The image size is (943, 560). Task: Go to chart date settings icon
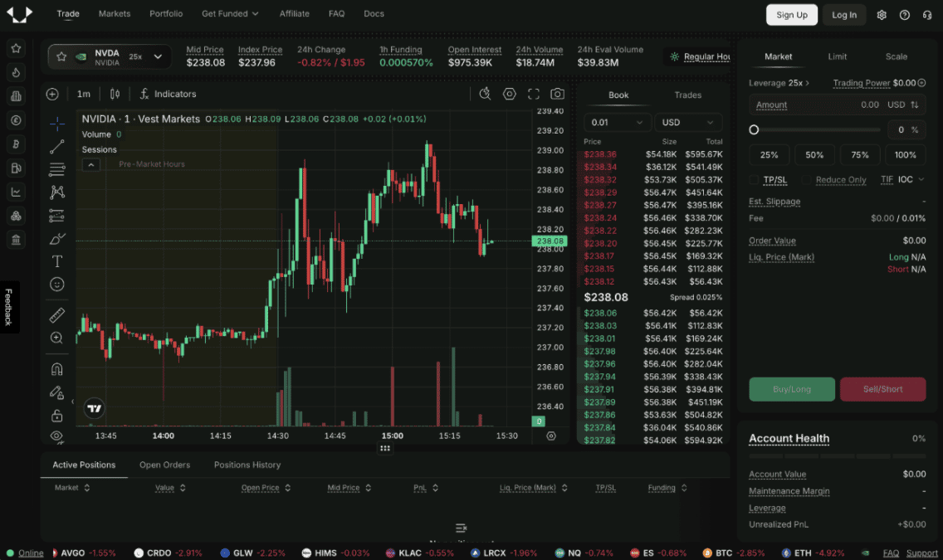coord(551,436)
